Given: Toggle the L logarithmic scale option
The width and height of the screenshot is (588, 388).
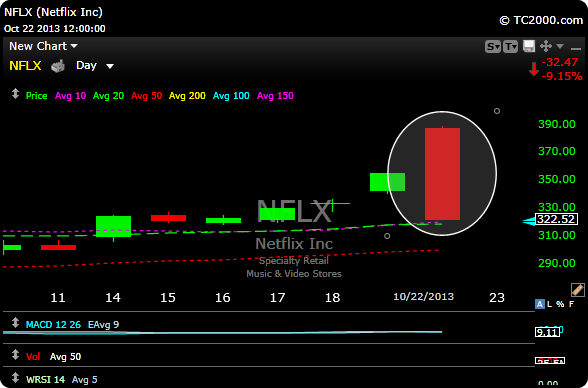Looking at the screenshot, I should 549,304.
